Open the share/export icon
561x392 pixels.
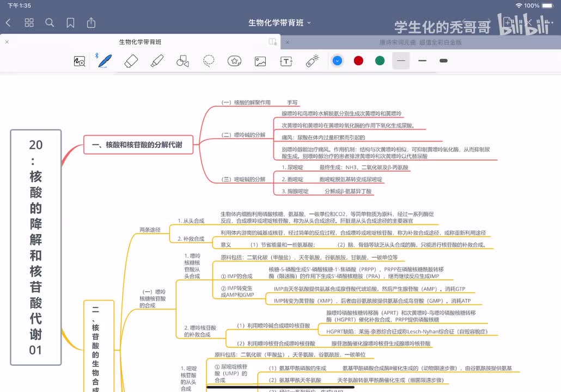click(92, 22)
